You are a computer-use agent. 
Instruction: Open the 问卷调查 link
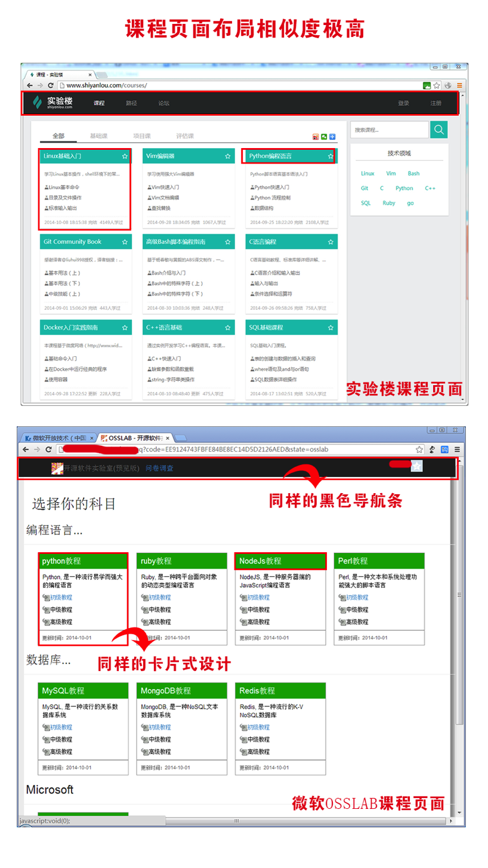tap(159, 468)
